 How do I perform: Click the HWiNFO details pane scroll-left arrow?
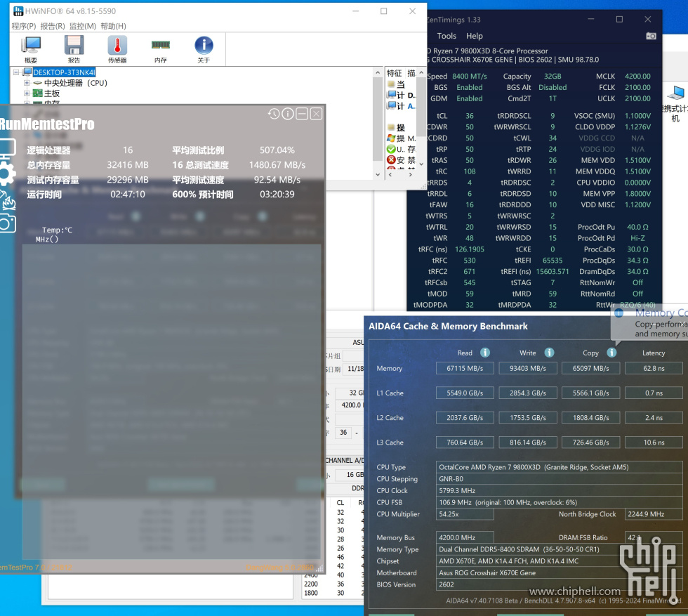(390, 174)
